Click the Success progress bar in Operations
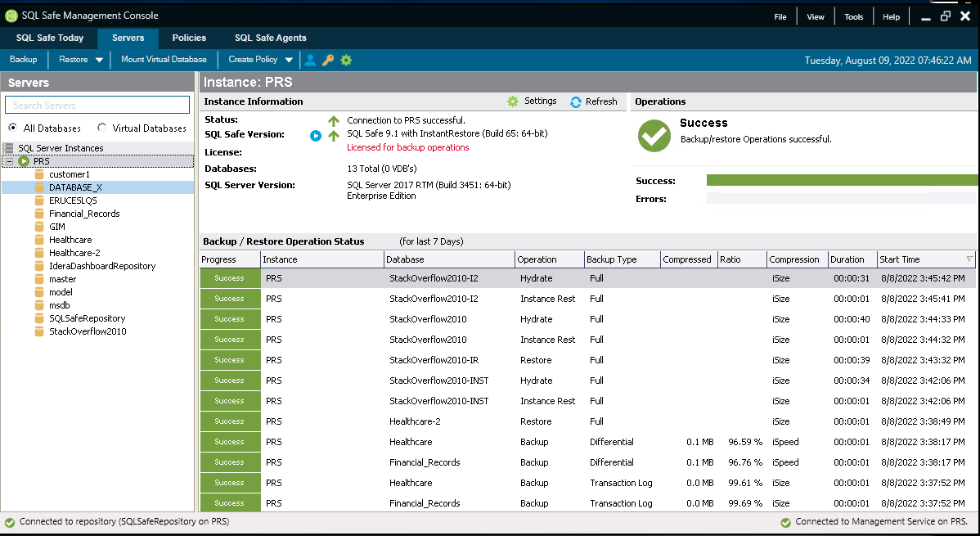 [841, 180]
